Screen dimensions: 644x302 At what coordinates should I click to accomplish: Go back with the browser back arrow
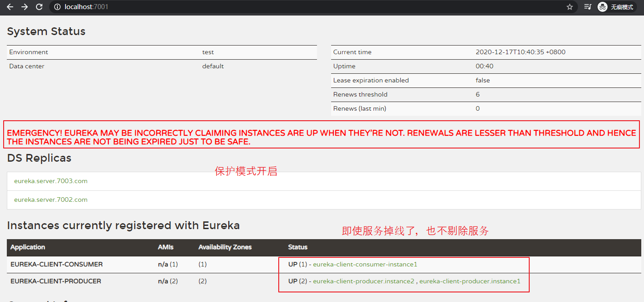10,7
